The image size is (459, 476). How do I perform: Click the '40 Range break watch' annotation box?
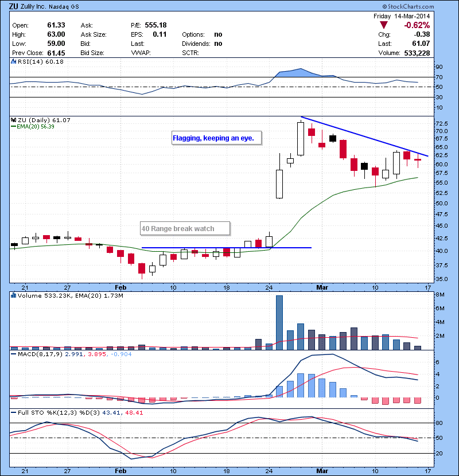pyautogui.click(x=185, y=229)
